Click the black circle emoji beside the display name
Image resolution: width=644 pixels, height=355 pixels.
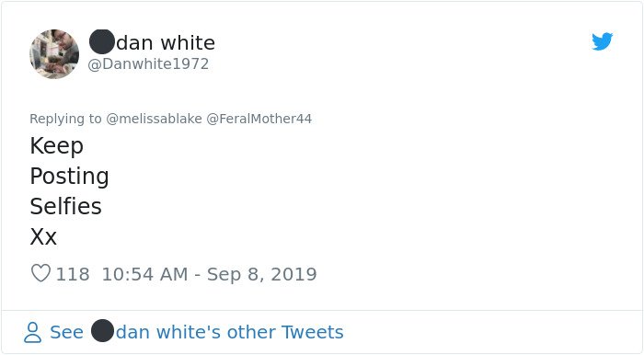(x=101, y=42)
